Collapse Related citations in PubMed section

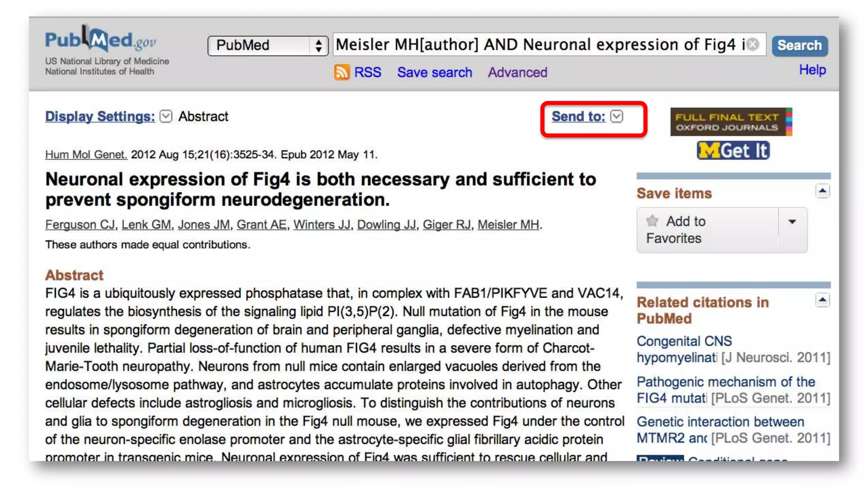[x=822, y=300]
